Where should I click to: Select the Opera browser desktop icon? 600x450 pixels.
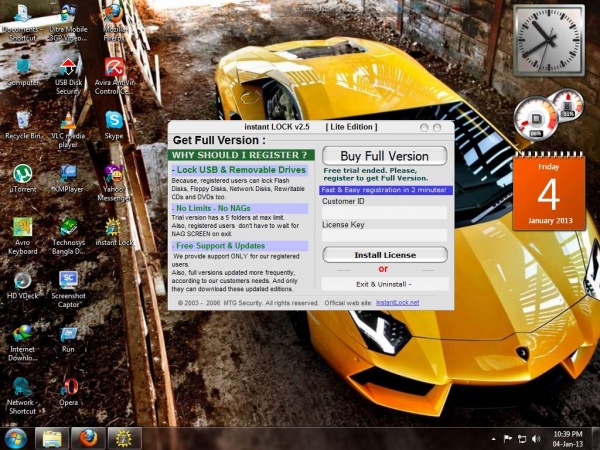68,388
